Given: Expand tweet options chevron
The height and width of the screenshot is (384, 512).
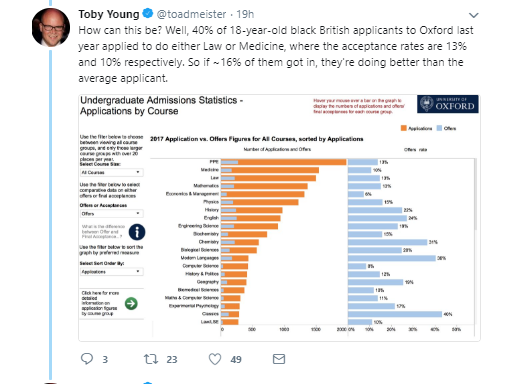Looking at the screenshot, I should tap(474, 15).
